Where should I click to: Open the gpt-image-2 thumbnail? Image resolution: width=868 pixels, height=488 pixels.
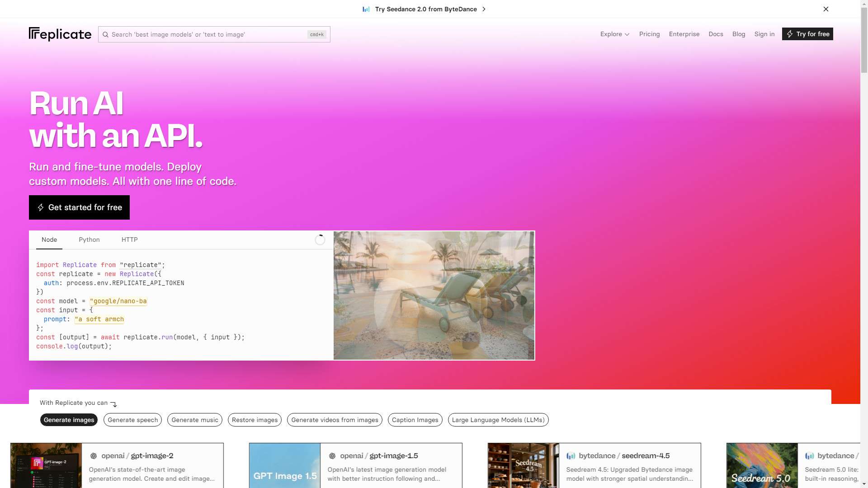[x=46, y=465]
